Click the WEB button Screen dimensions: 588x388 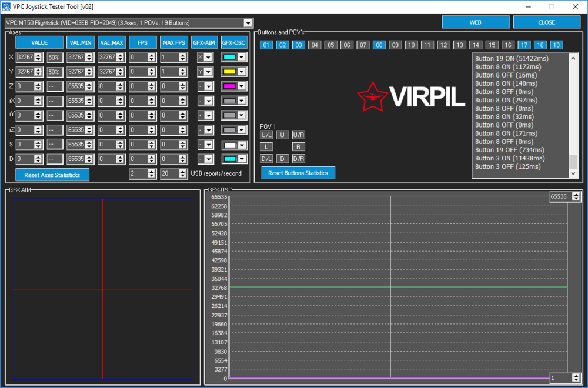(x=476, y=22)
